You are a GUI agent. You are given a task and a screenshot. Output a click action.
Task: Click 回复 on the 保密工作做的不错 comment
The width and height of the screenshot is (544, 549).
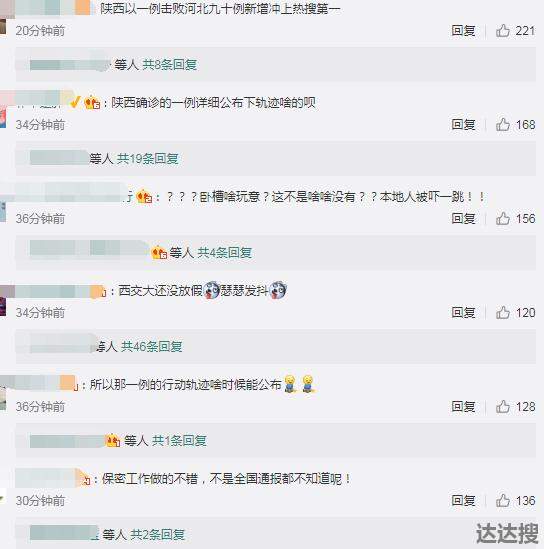click(x=463, y=501)
